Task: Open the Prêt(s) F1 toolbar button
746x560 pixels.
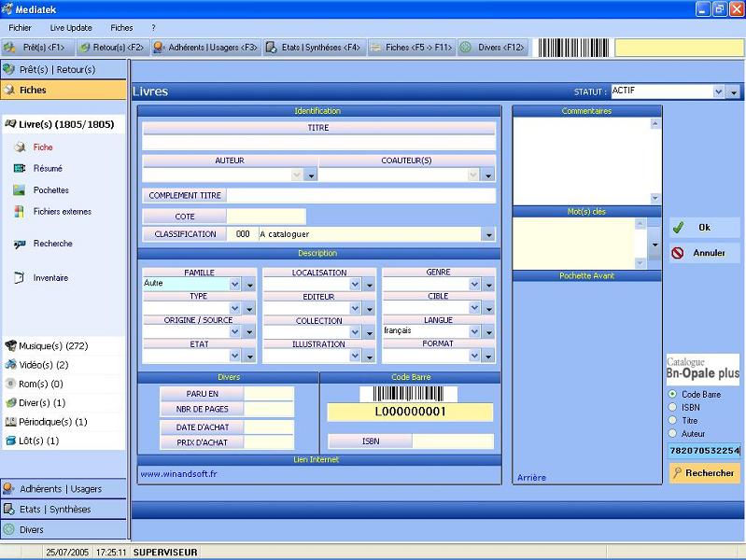Action: 38,48
